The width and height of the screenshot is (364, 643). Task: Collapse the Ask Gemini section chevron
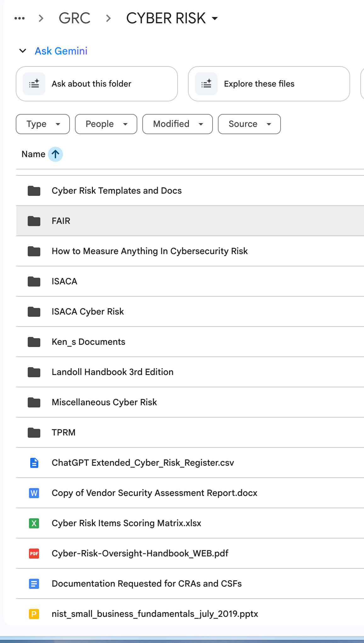[23, 51]
